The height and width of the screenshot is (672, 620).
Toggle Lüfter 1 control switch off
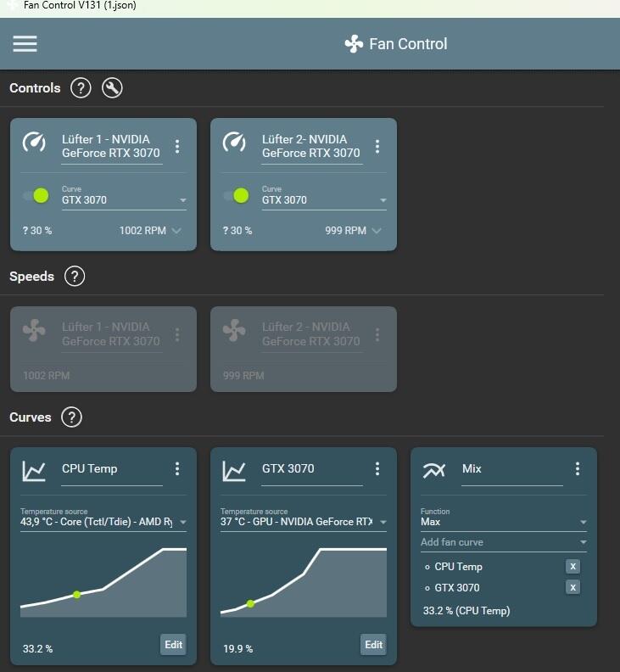pos(36,196)
